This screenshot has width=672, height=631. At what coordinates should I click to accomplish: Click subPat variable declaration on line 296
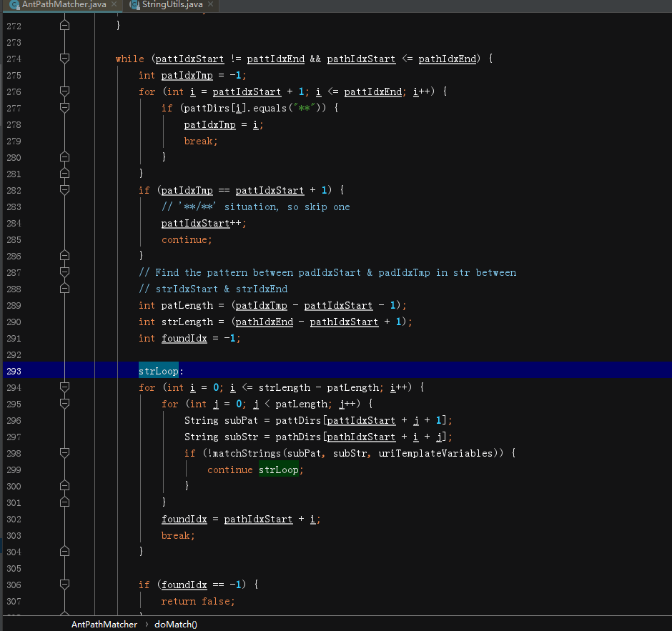tap(242, 421)
